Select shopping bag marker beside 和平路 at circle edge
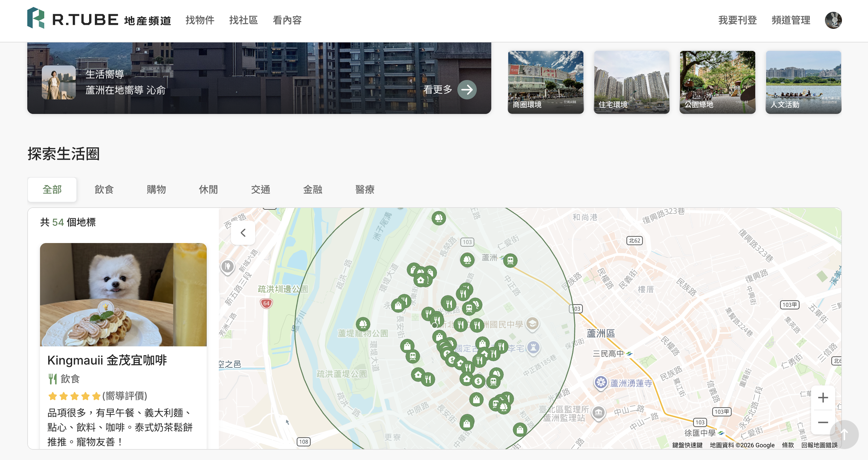The width and height of the screenshot is (868, 460). [520, 430]
